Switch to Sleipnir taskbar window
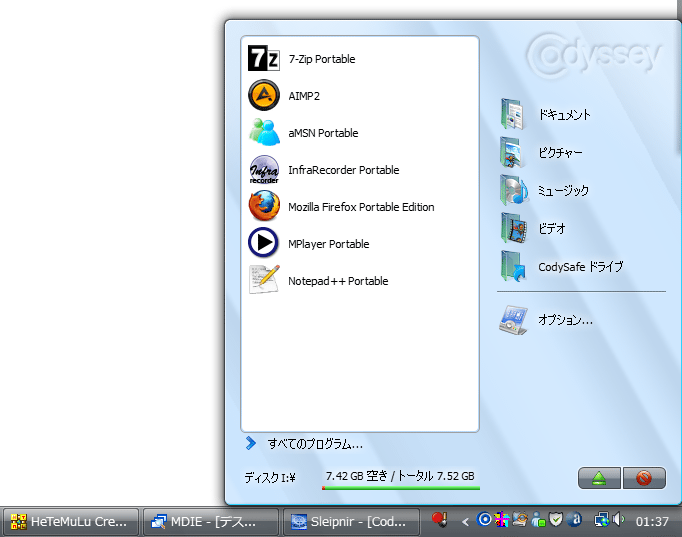682x537 pixels. (351, 521)
